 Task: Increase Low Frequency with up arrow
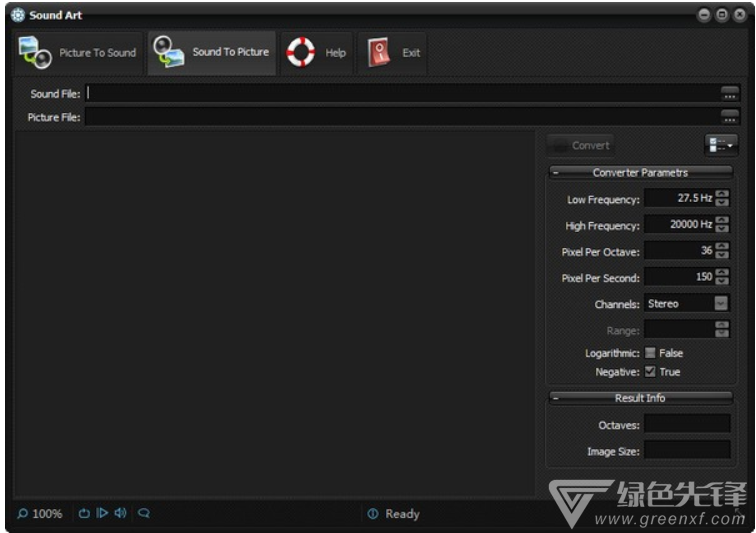(x=722, y=194)
